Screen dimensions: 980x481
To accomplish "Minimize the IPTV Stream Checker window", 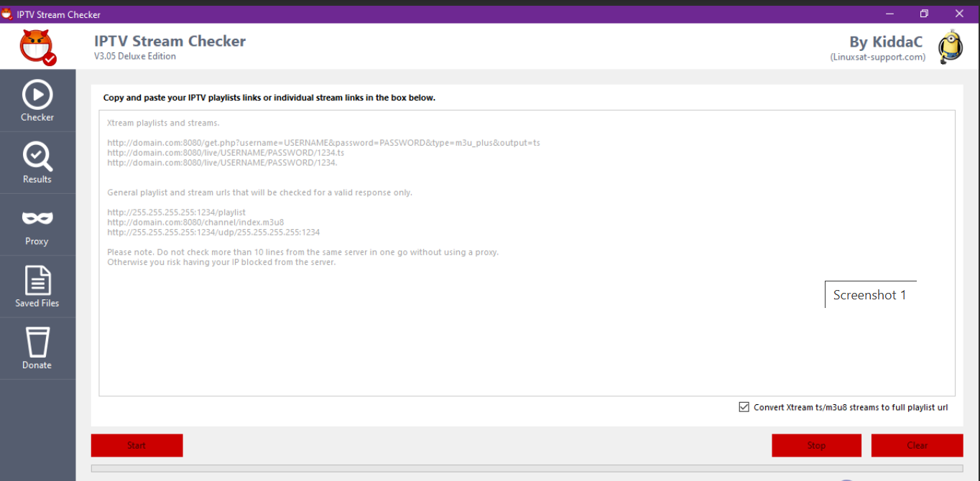I will point(889,14).
